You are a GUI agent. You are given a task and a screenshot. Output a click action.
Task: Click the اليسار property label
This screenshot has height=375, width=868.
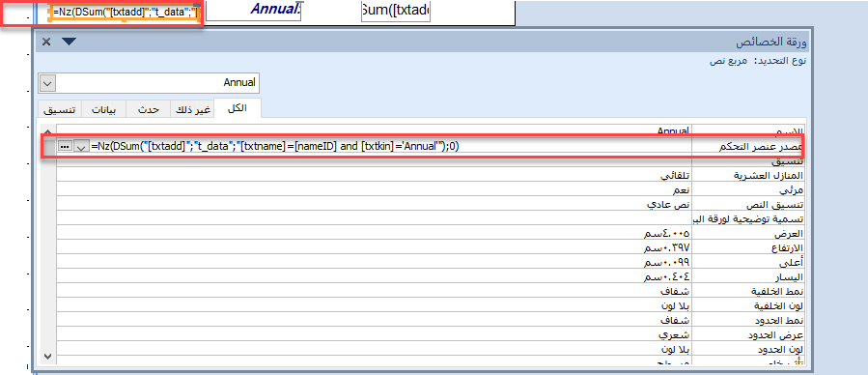coord(790,277)
